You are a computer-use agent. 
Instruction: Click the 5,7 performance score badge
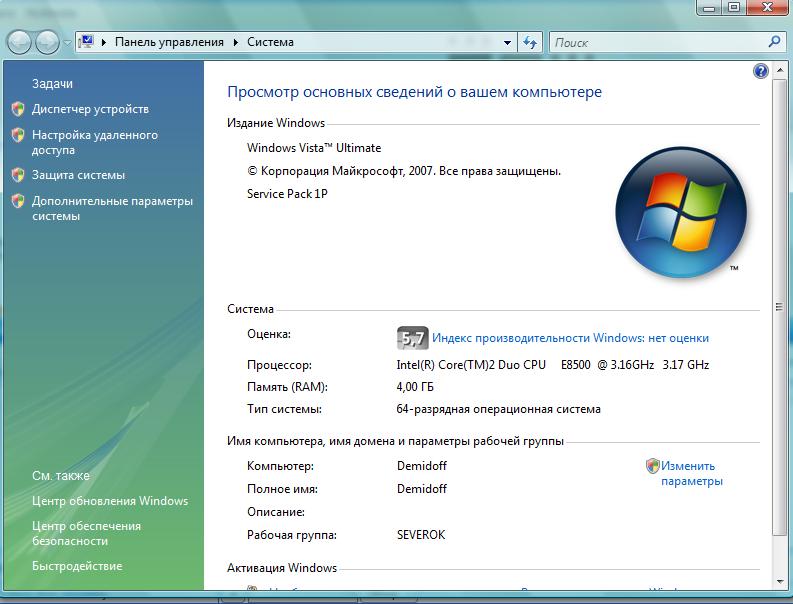(x=412, y=338)
